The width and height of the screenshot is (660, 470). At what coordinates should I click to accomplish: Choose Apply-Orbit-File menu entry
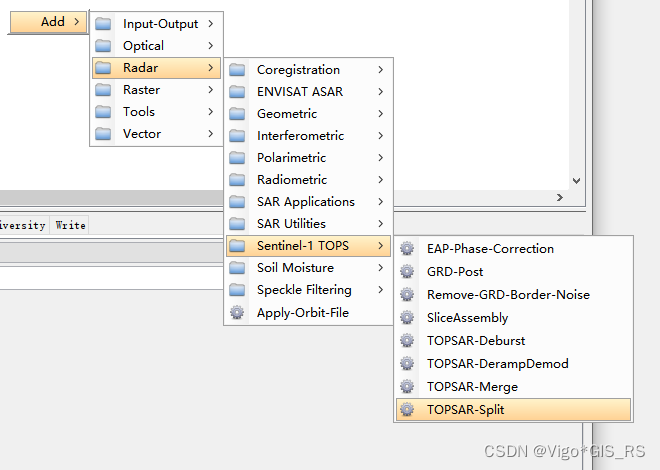[309, 313]
